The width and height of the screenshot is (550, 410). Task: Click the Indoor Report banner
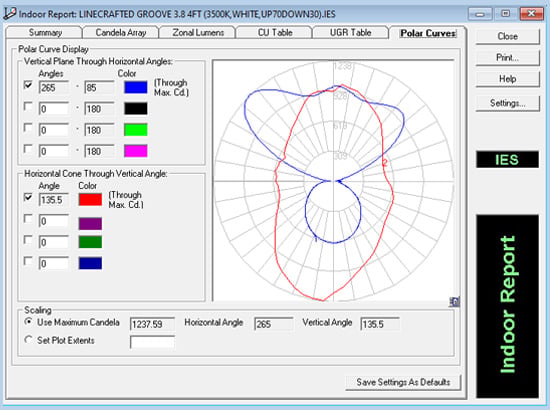[x=507, y=306]
